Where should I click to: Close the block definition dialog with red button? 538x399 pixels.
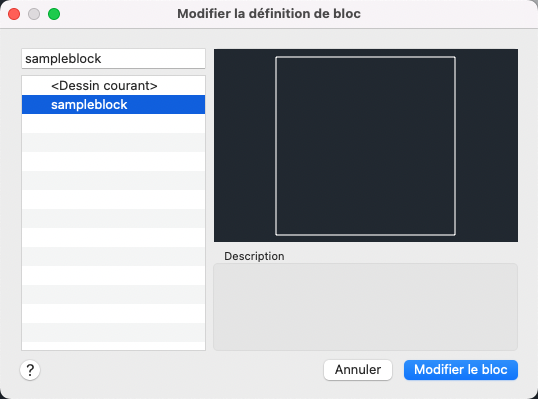[14, 14]
